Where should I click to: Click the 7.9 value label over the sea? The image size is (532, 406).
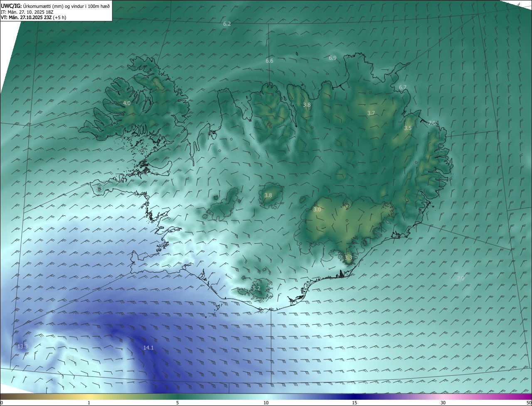tap(461, 279)
